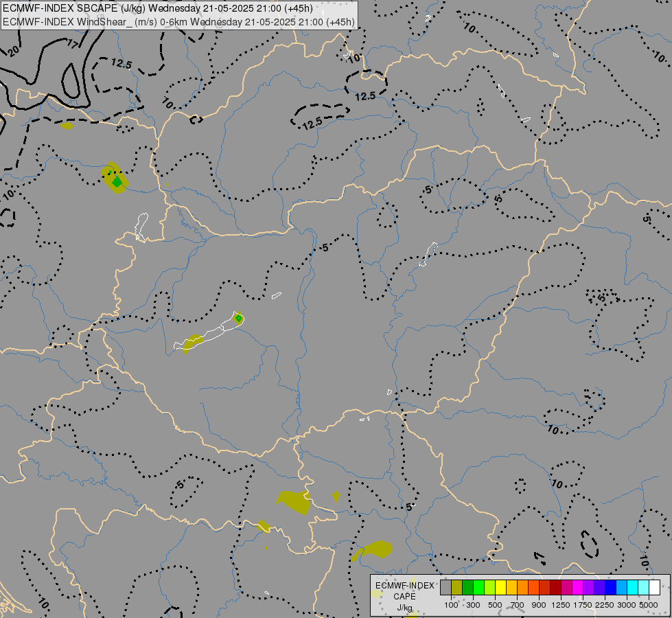Click the olive swatch in CAPE legend
Screen dimensions: 672x618
[x=456, y=587]
